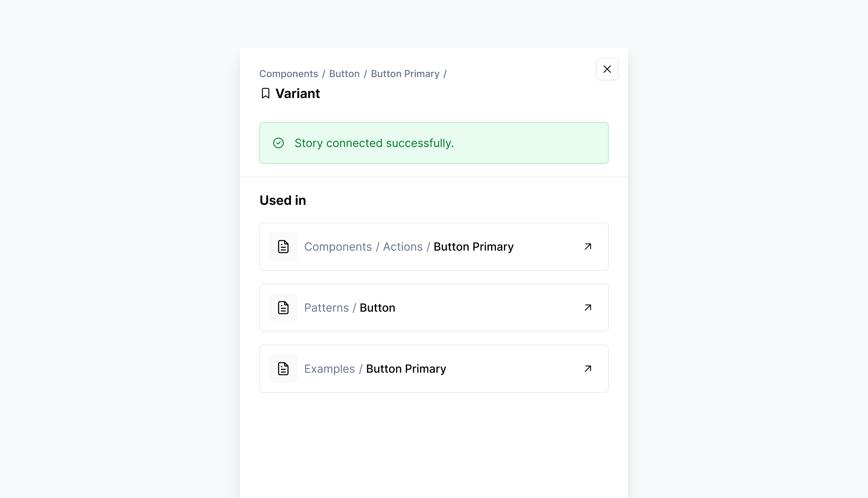The width and height of the screenshot is (868, 498).
Task: Click the 'Used in' section heading
Action: click(x=283, y=200)
